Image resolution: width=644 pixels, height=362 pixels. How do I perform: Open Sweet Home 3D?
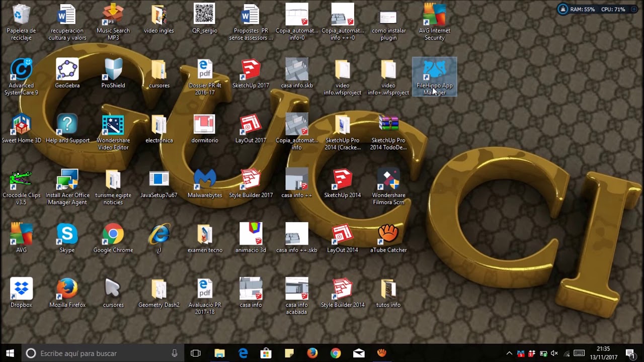click(21, 128)
